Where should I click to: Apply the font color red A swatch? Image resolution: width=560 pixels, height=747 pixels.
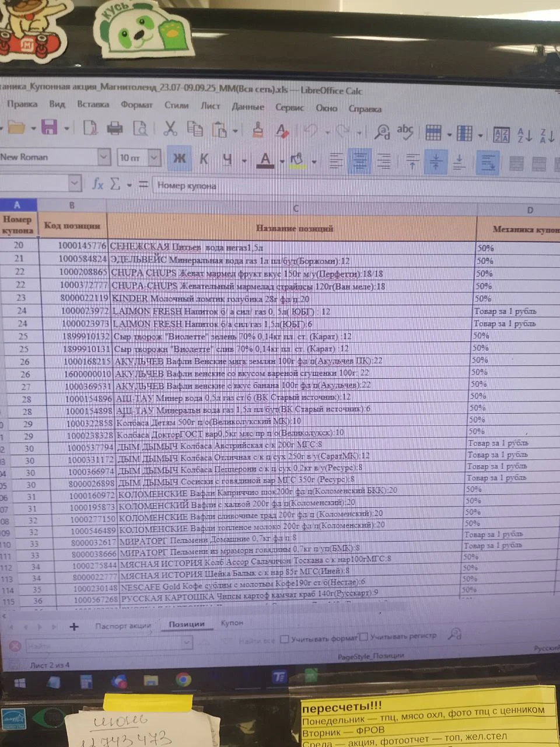point(265,159)
